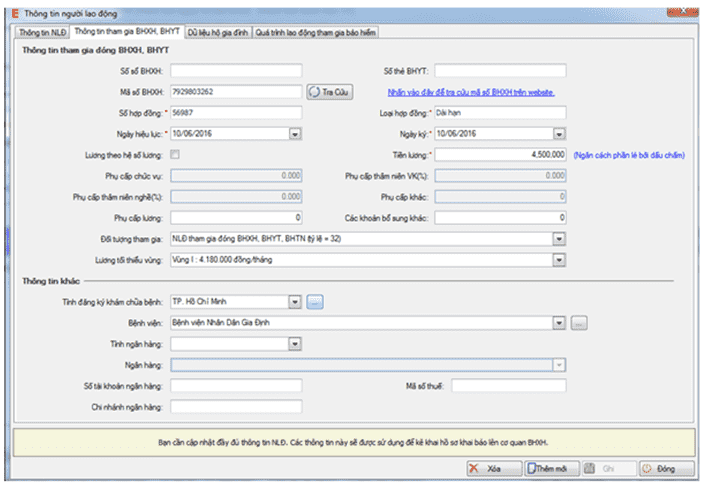Click the Số sổ BHXH input field
The height and width of the screenshot is (485, 705).
[x=236, y=71]
